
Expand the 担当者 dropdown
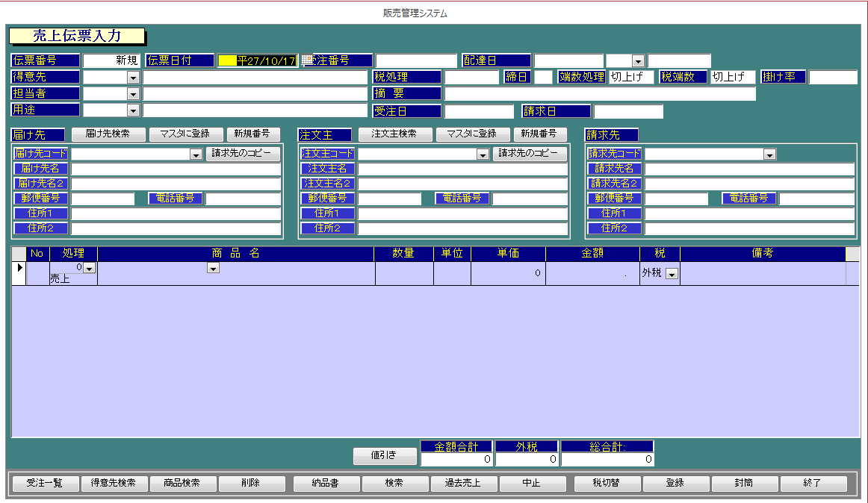coord(133,94)
